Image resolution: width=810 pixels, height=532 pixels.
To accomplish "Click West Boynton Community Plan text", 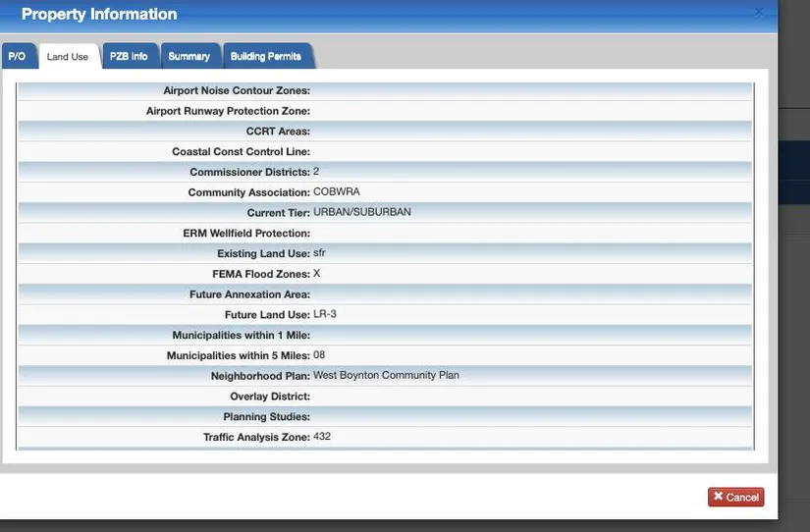I will (x=386, y=376).
